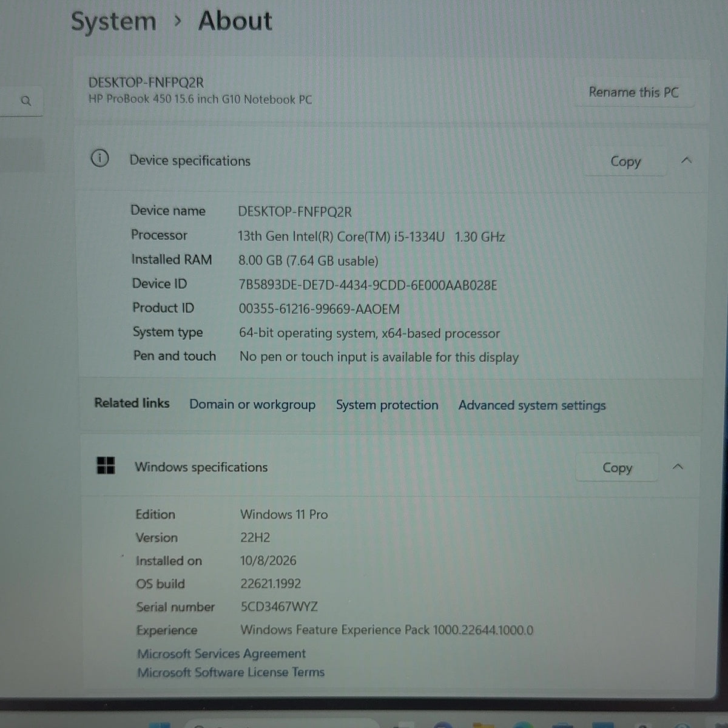728x728 pixels.
Task: Go back to System in breadcrumb
Action: pyautogui.click(x=113, y=22)
